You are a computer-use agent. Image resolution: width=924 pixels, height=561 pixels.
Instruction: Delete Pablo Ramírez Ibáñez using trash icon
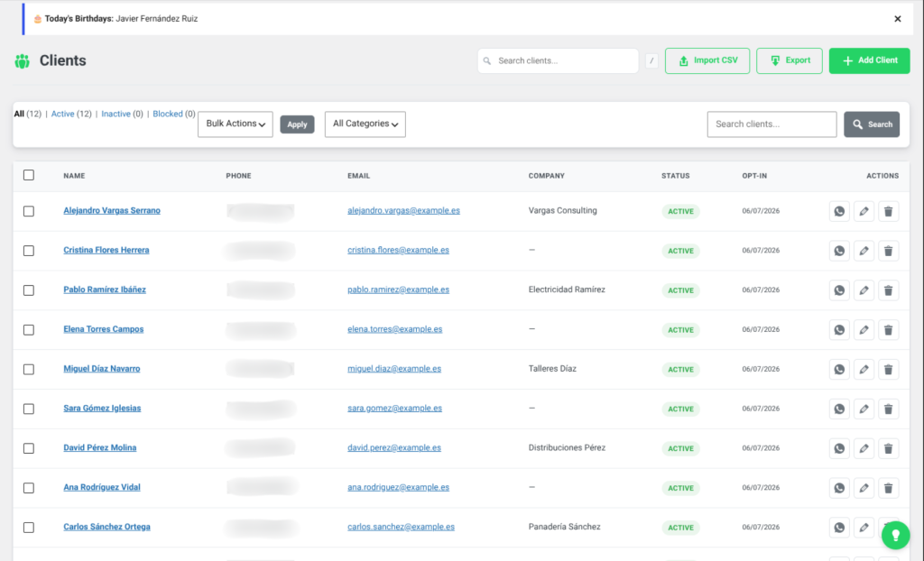click(x=888, y=290)
